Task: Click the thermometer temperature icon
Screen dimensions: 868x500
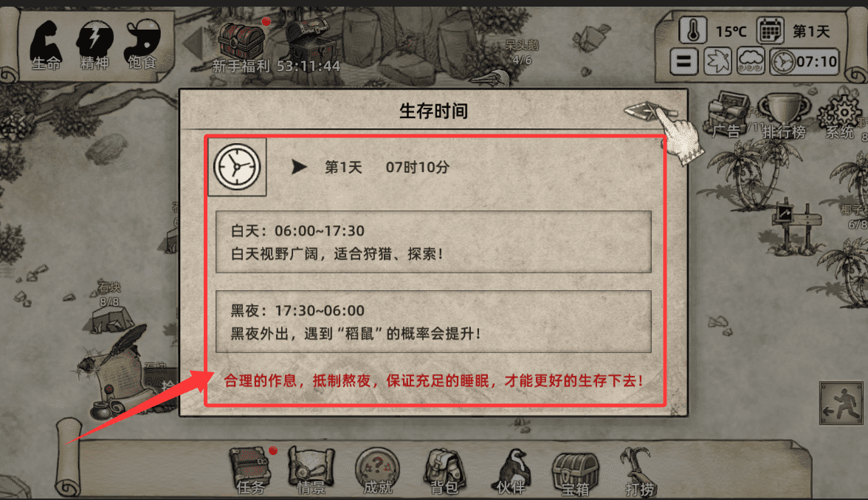Action: pyautogui.click(x=693, y=30)
